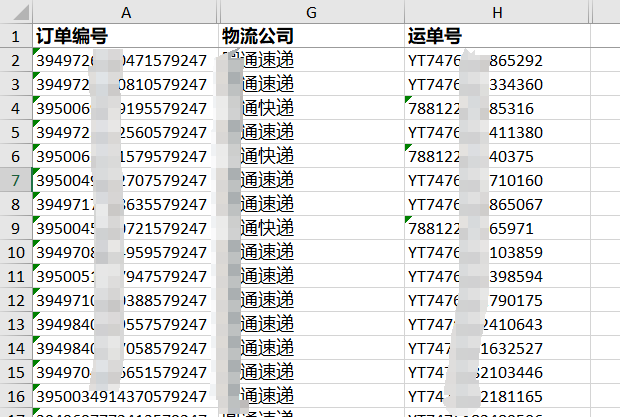The height and width of the screenshot is (417, 620).
Task: Select row 12 header
Action: (16, 300)
